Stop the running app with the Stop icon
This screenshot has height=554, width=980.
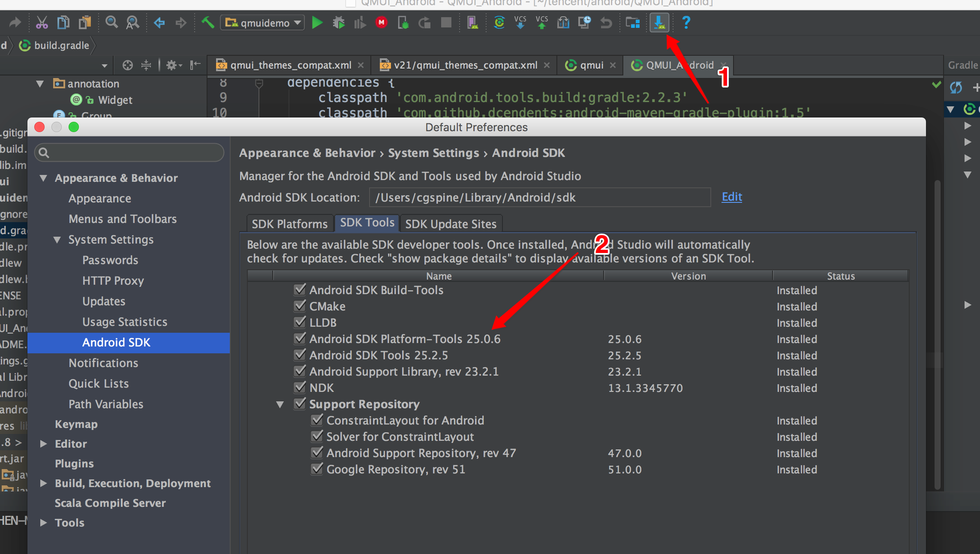446,23
